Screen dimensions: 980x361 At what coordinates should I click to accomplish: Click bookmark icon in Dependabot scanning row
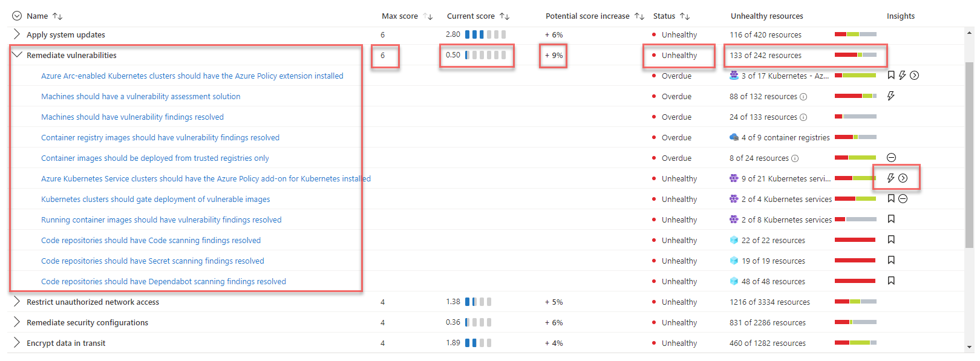click(x=891, y=281)
